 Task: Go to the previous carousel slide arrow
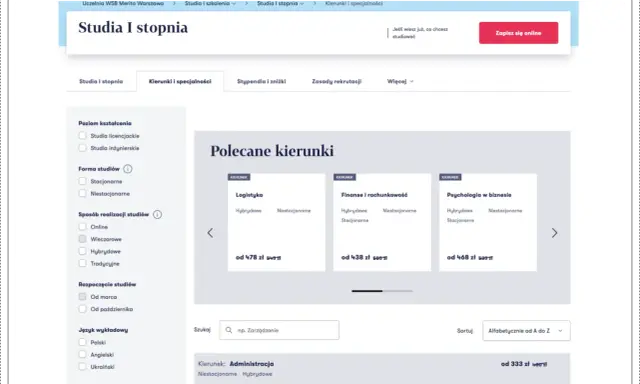pos(210,233)
